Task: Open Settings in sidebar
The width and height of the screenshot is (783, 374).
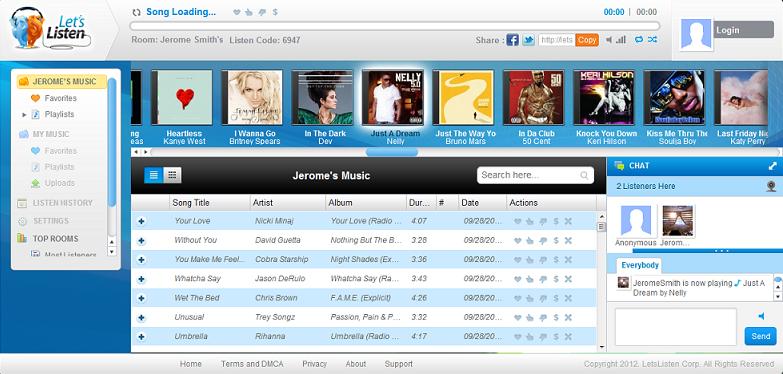Action: point(50,221)
